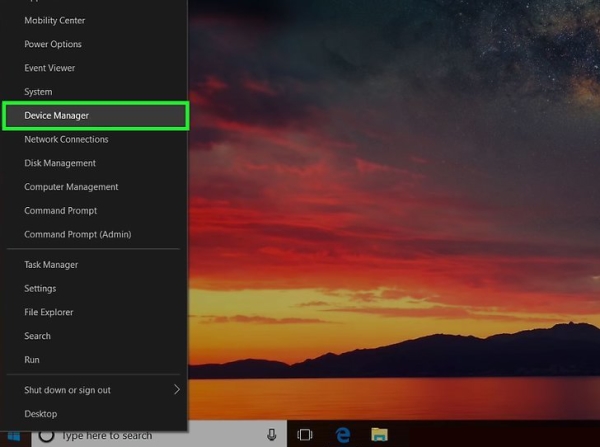Open Device Manager from the menu
Image resolution: width=600 pixels, height=447 pixels.
(95, 116)
